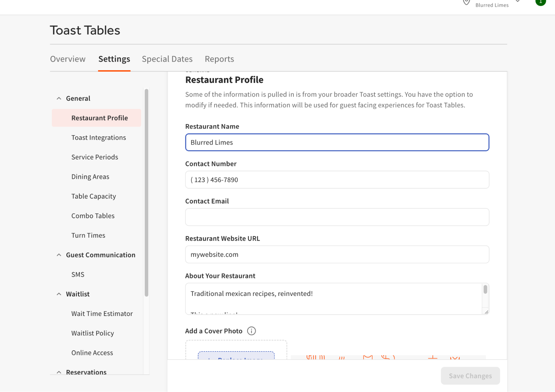Click the empty Contact Email field
This screenshot has height=392, width=555.
(x=337, y=217)
